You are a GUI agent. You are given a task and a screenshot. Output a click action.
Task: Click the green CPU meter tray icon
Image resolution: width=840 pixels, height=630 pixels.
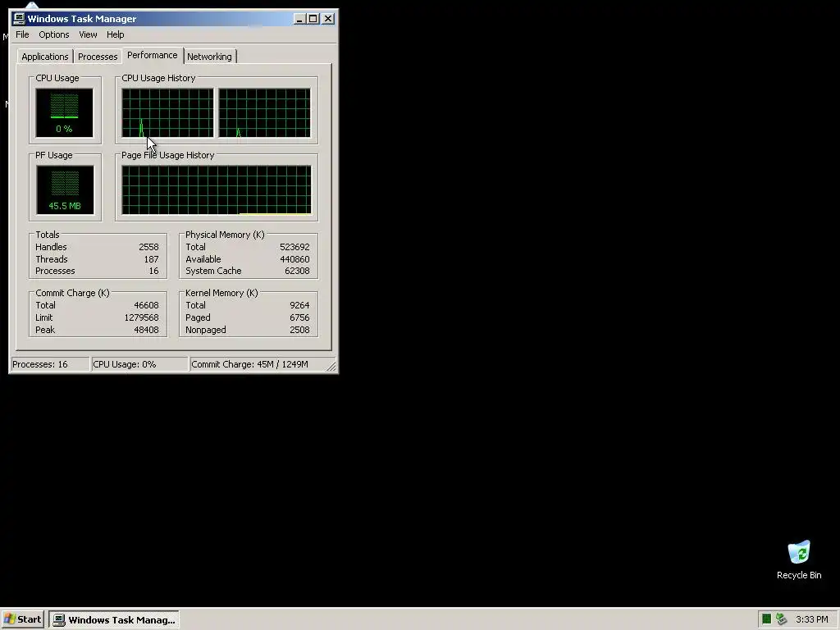pyautogui.click(x=767, y=619)
